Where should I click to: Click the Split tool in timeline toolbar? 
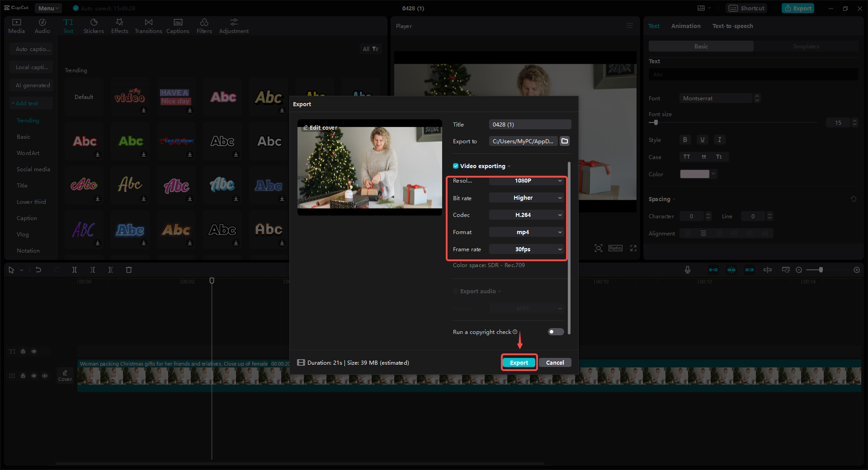[x=75, y=270]
